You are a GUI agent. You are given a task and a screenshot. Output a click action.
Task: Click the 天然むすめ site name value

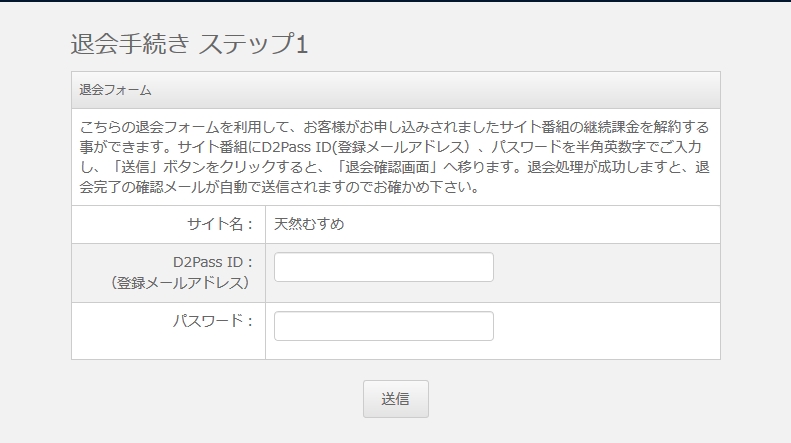[309, 224]
